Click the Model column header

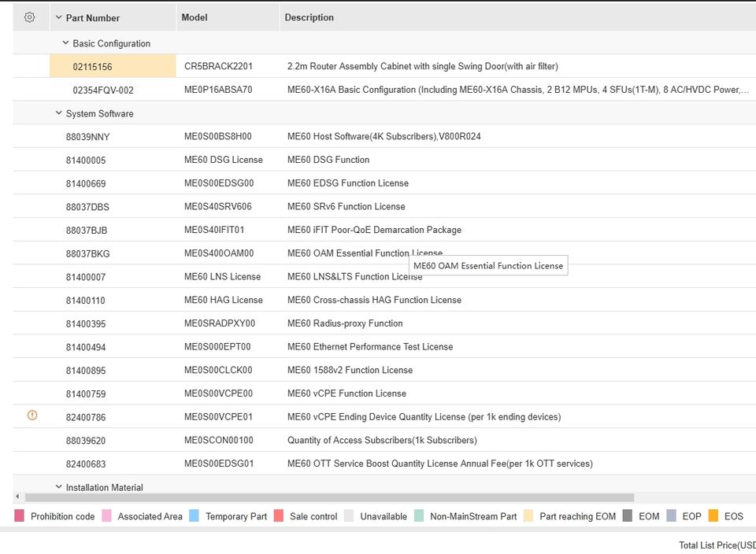click(x=195, y=17)
